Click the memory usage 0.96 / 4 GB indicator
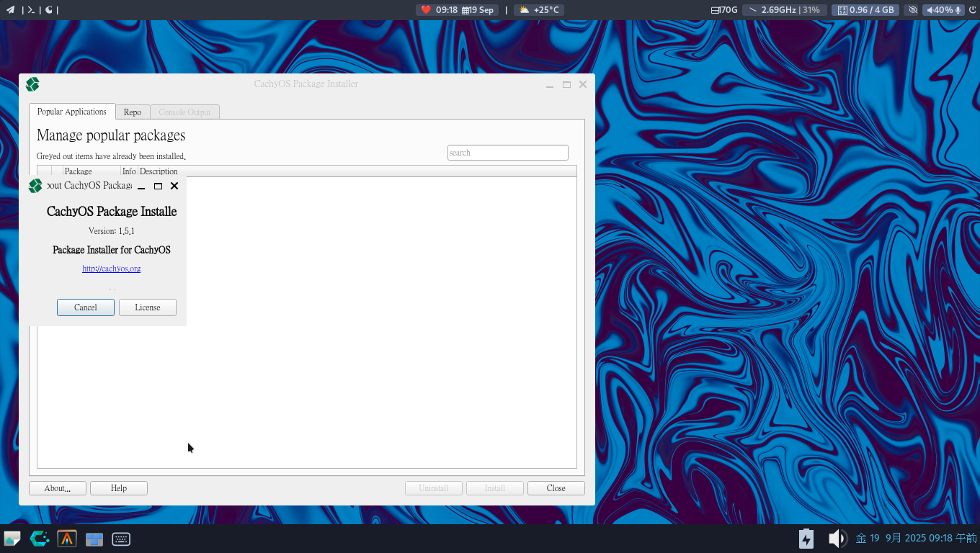This screenshot has width=980, height=553. coord(865,10)
